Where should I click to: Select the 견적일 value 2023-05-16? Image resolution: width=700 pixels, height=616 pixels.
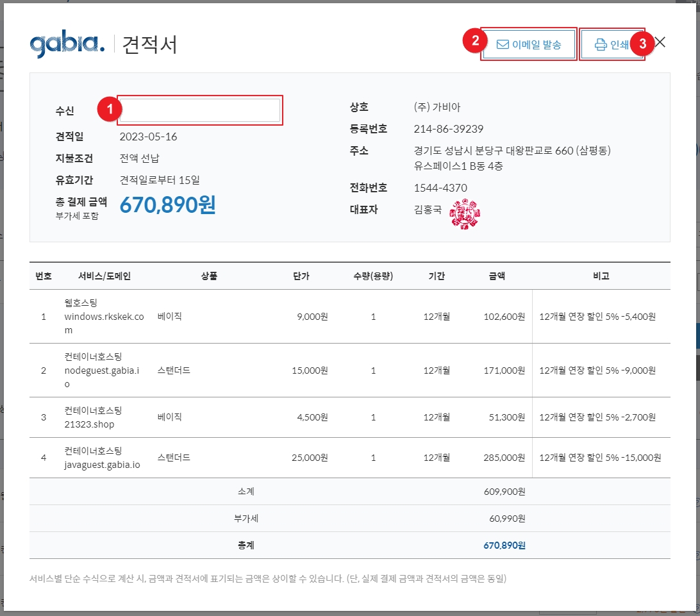pos(148,137)
